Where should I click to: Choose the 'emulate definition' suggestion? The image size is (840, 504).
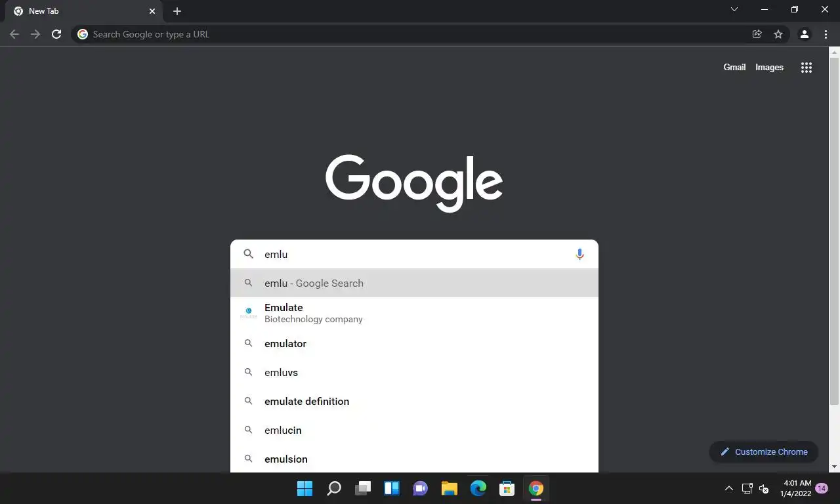tap(414, 401)
